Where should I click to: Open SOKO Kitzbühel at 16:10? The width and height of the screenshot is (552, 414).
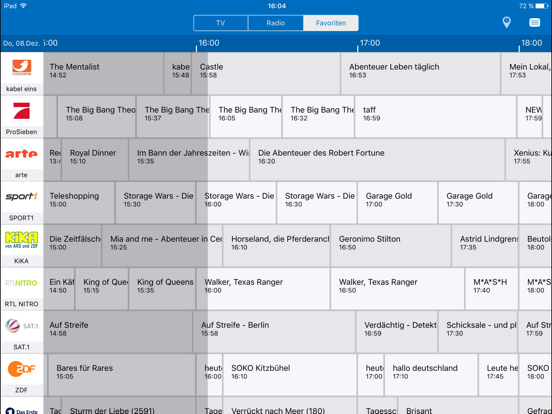[290, 375]
